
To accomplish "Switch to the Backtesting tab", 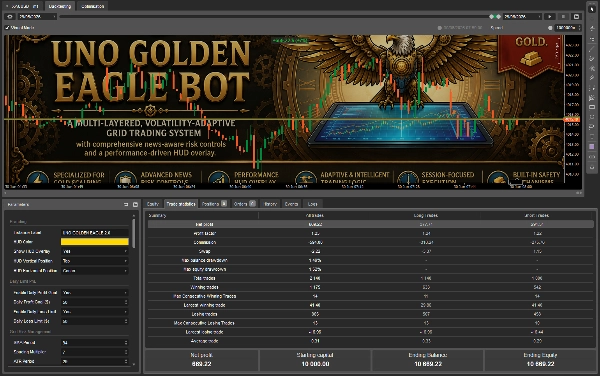I will click(x=60, y=6).
